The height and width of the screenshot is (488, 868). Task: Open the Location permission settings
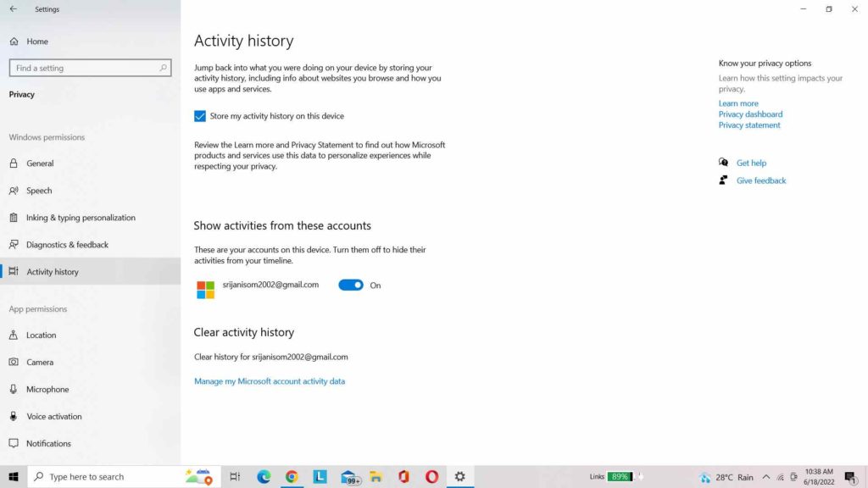pos(42,335)
